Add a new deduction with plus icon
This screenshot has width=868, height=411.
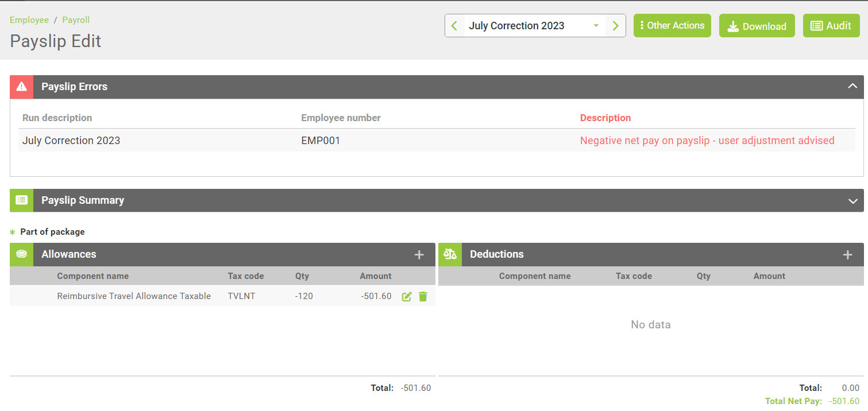coord(848,255)
